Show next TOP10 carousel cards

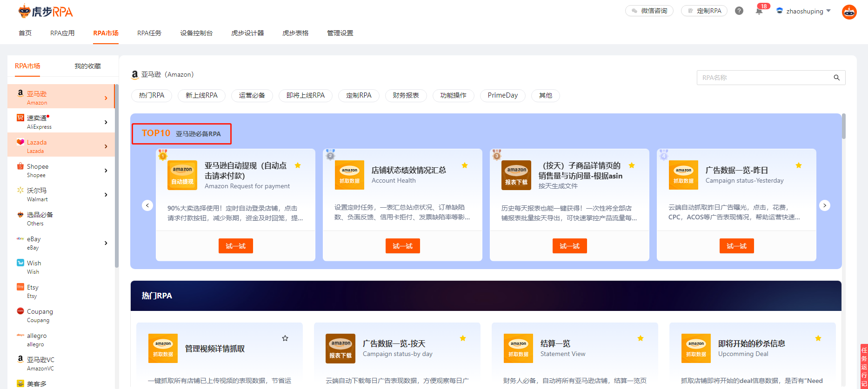click(x=825, y=205)
